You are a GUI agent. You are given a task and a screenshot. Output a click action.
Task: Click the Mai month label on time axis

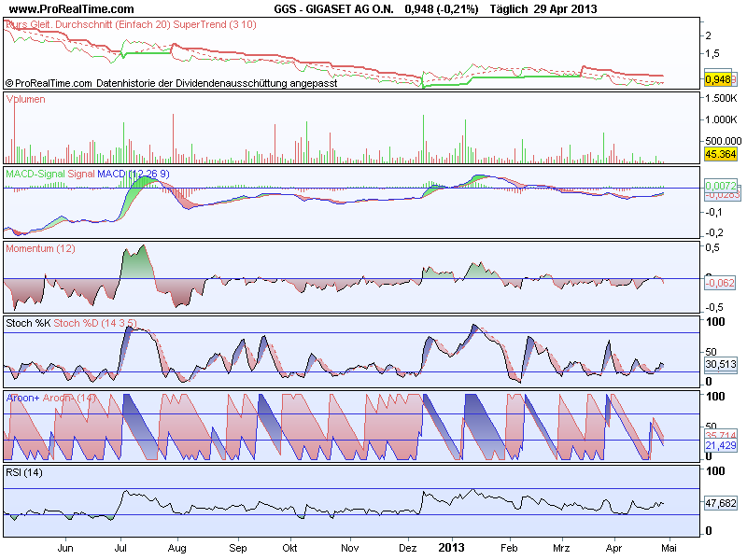coord(669,548)
